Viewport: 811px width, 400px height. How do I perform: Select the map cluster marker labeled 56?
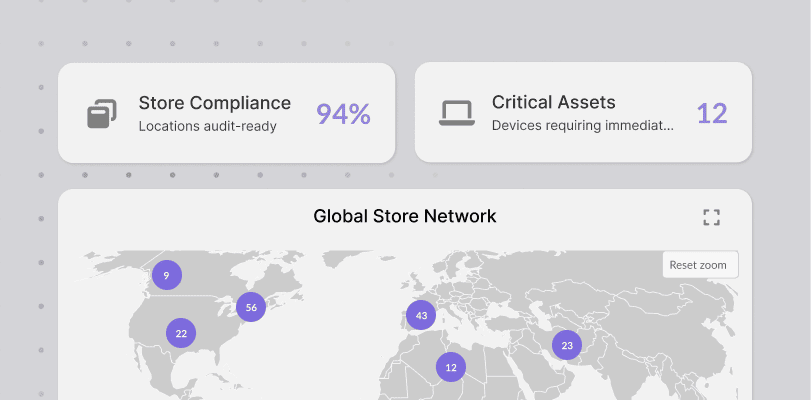[x=251, y=307]
